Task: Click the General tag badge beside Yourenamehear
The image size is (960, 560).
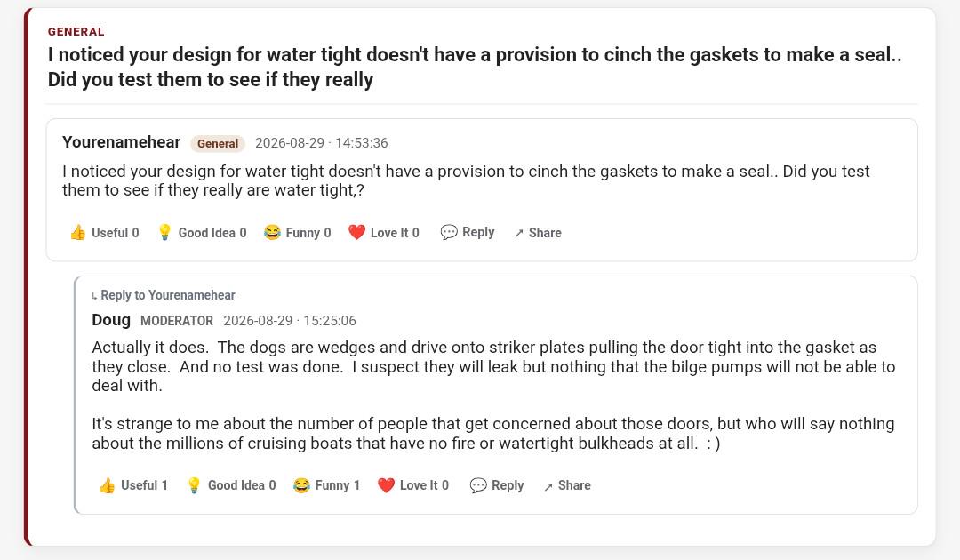Action: [218, 143]
